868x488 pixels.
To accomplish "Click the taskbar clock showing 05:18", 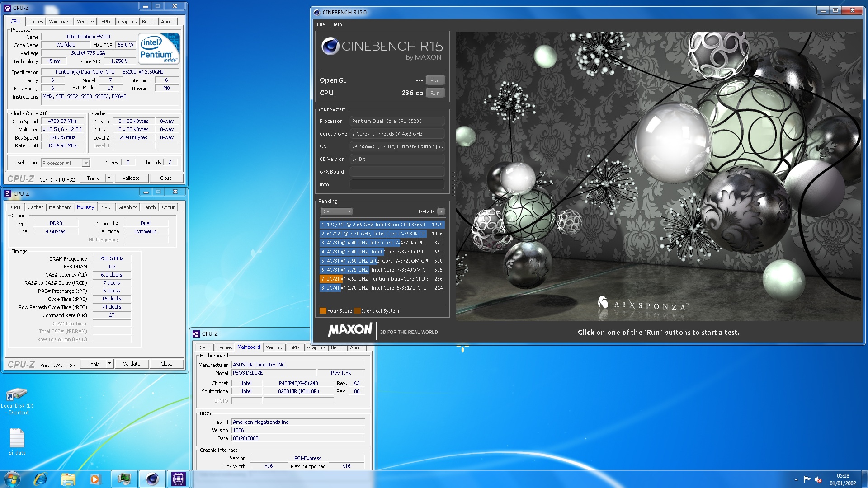I will click(x=843, y=479).
